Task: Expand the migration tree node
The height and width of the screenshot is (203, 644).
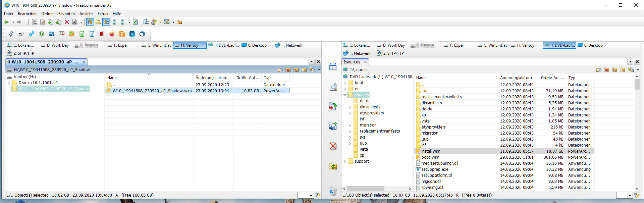Action: [x=350, y=125]
